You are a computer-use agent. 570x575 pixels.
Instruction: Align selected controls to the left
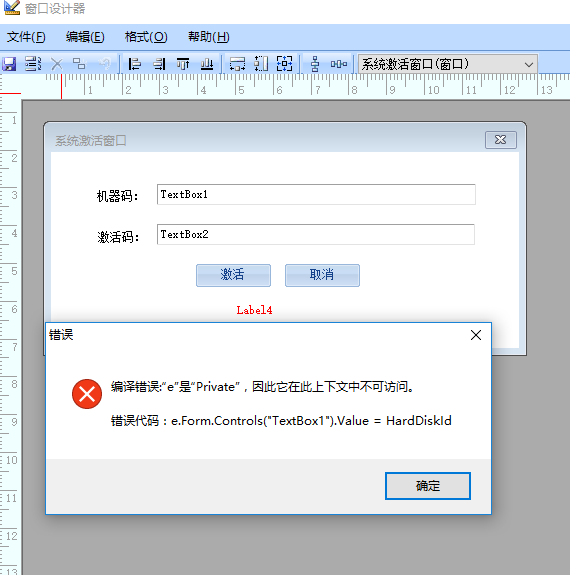coord(134,64)
